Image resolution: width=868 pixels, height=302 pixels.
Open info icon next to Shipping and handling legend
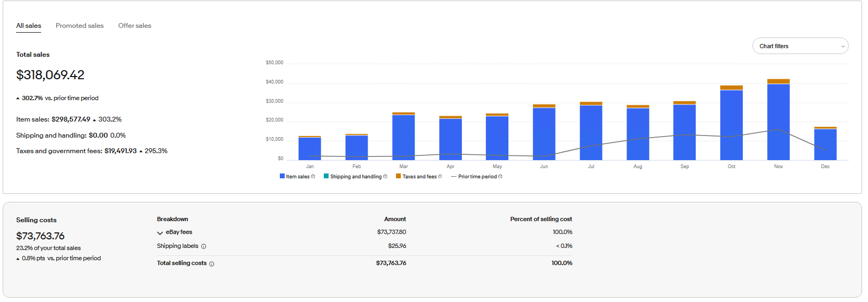point(385,177)
